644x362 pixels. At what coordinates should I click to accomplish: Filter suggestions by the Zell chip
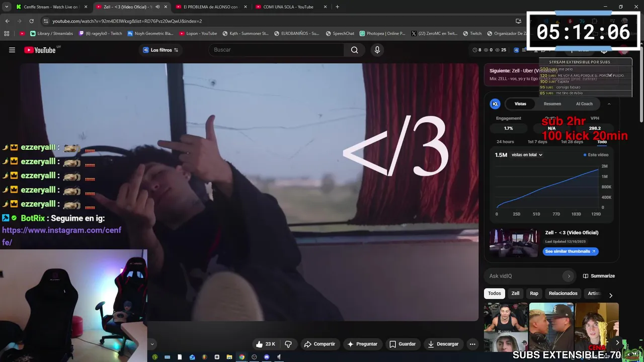[515, 293]
